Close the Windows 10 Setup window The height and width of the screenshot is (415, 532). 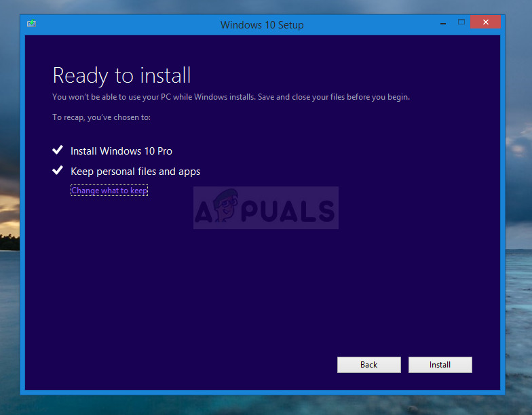[x=486, y=22]
